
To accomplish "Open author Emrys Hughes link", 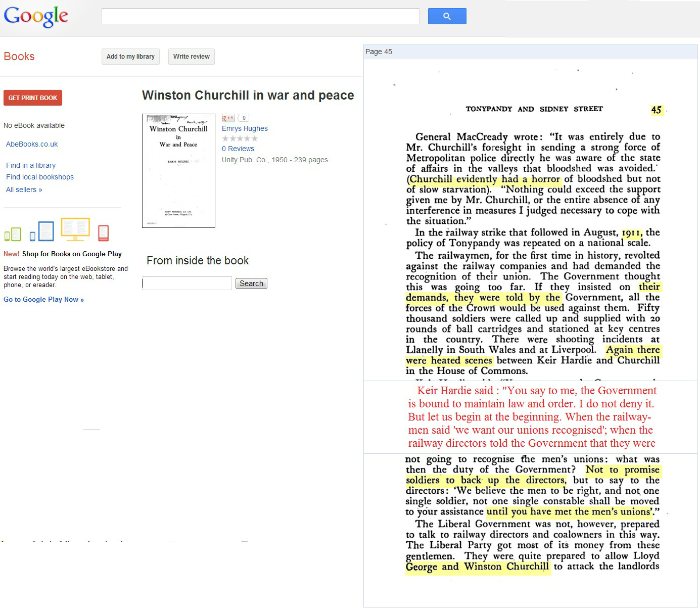I will pyautogui.click(x=245, y=128).
